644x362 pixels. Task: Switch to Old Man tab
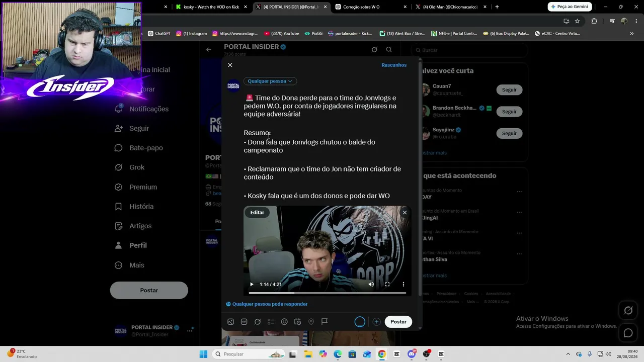(451, 7)
